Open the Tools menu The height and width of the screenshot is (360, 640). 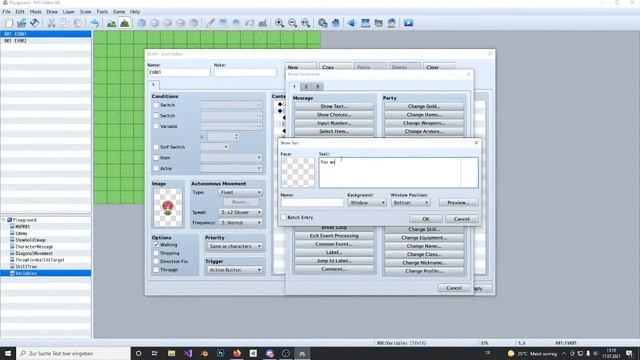tap(102, 12)
